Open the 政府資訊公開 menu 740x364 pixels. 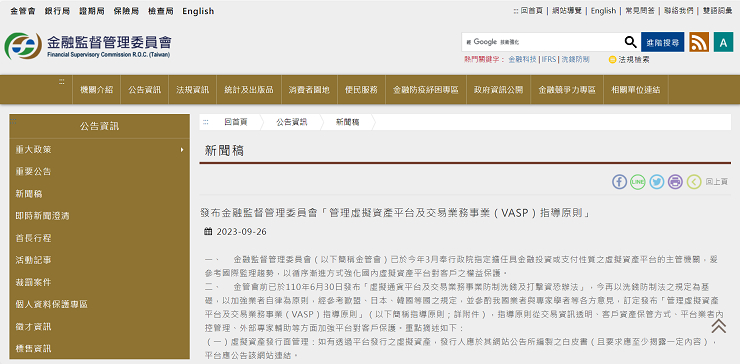coord(499,90)
